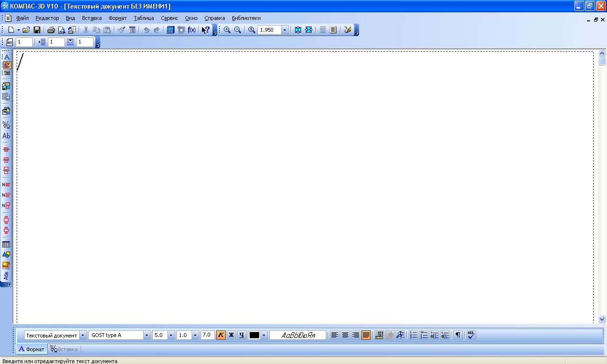Screen dimensions: 607x364
Task: Zoom in with the plus magnifier
Action: coord(227,30)
